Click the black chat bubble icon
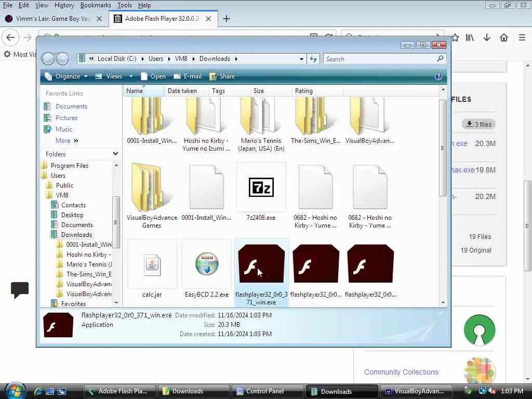 (x=20, y=290)
